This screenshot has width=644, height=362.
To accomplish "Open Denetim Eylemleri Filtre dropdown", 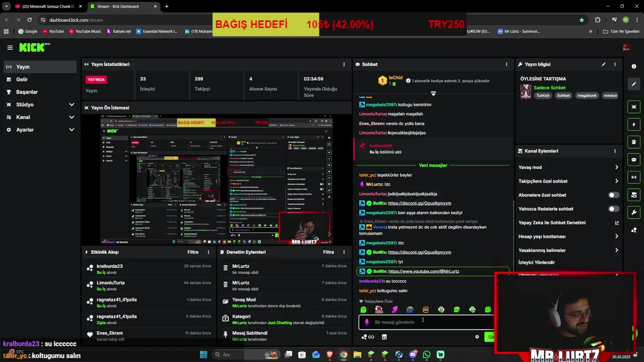I will coord(329,252).
